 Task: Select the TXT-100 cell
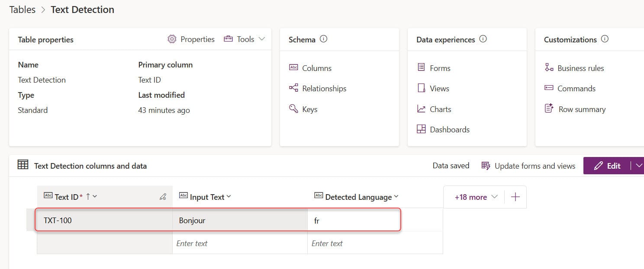click(x=105, y=220)
